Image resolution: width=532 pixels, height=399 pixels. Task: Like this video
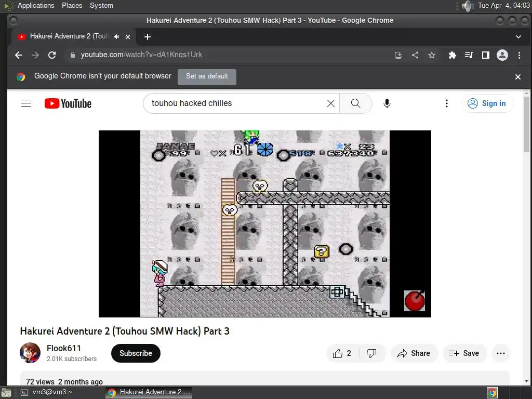click(342, 353)
